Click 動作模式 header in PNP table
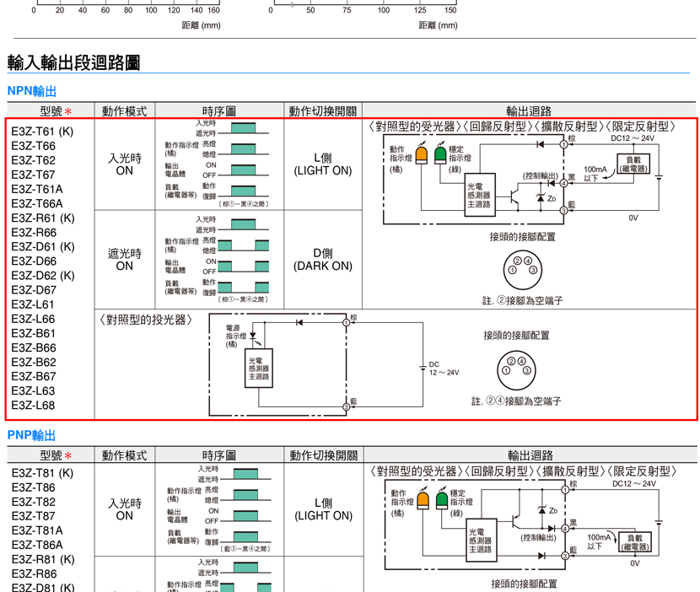Viewport: 700px width, 592px height. [x=125, y=455]
